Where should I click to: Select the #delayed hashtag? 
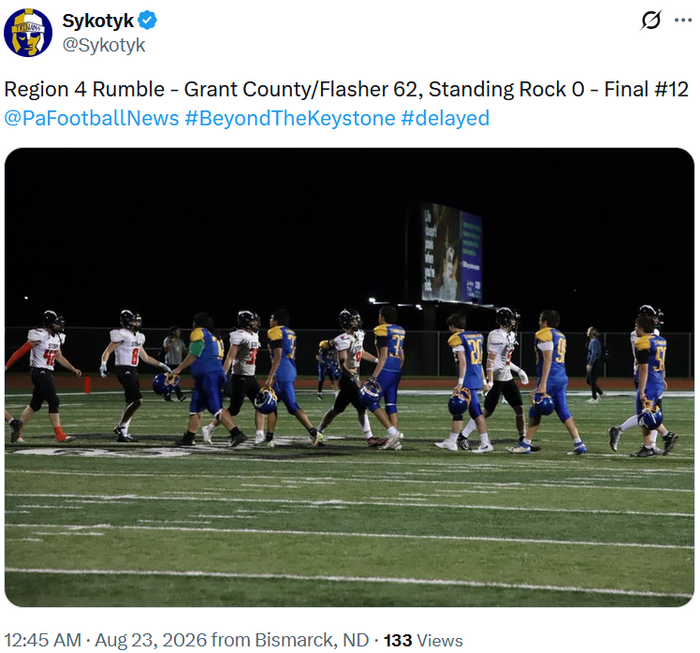(x=445, y=118)
